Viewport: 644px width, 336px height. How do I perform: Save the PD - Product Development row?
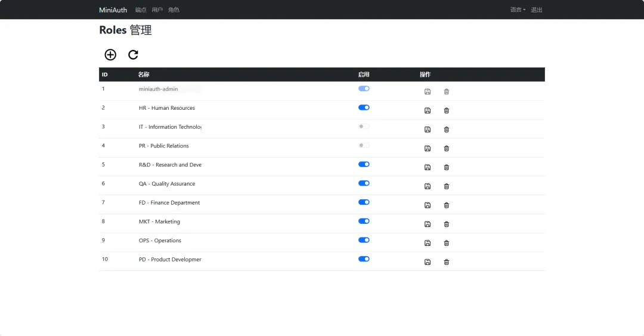click(427, 262)
